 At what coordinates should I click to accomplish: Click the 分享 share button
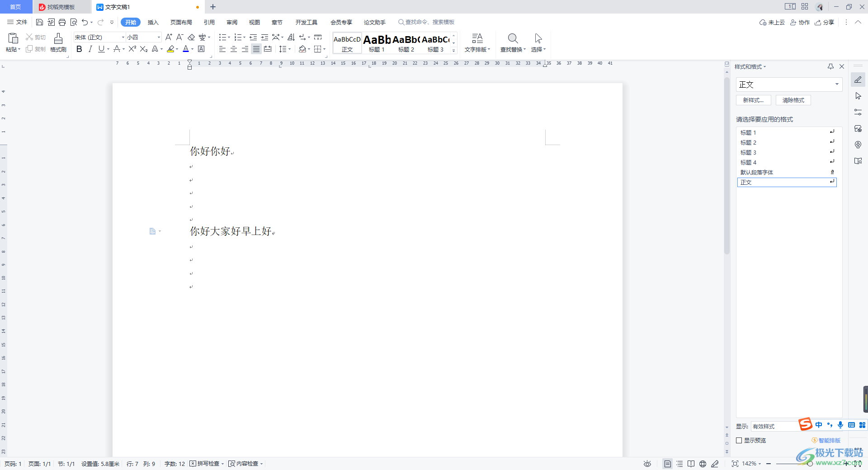coord(825,22)
